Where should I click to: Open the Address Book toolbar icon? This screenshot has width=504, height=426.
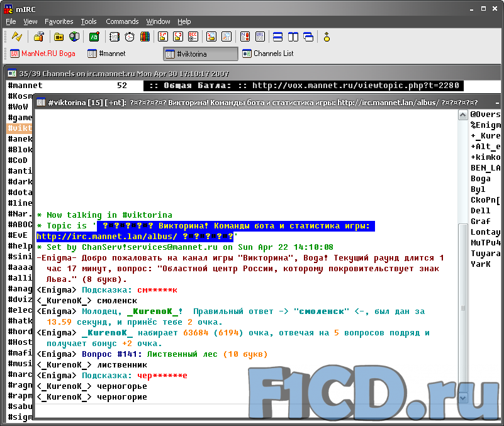(114, 36)
